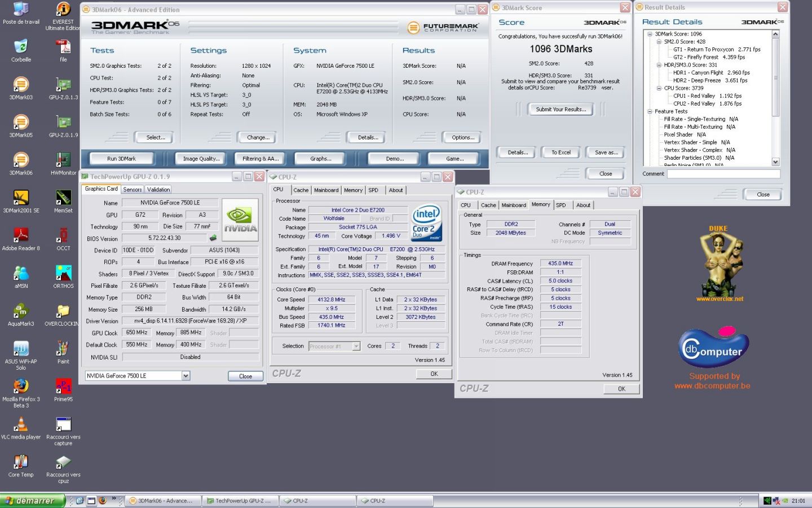Click the Intel Core 2 Duo logo in CPU-Z
Screen dimensions: 812x508
pyautogui.click(x=426, y=224)
